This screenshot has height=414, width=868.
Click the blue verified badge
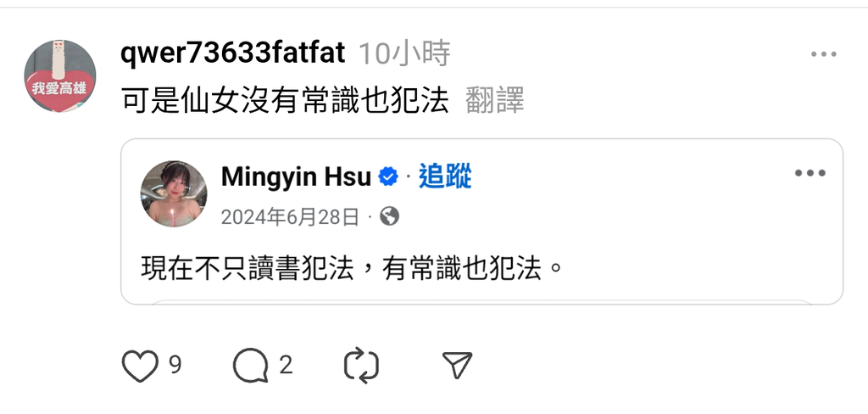point(388,176)
